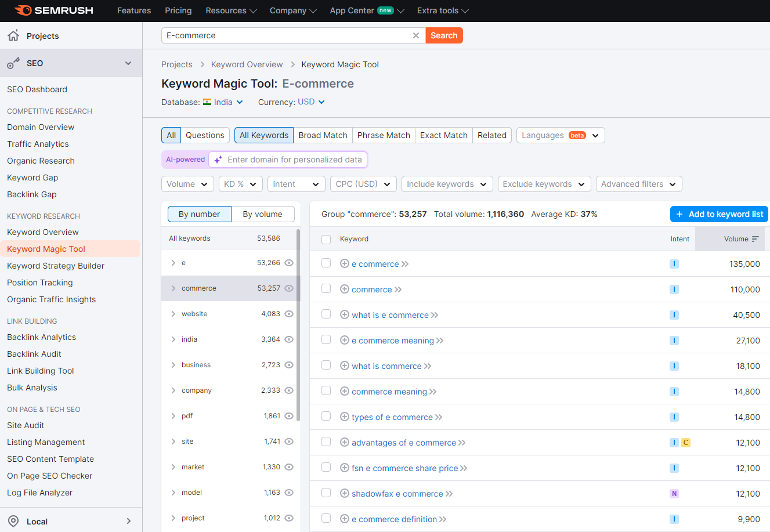770x532 pixels.
Task: Open Pricing in top navigation
Action: (x=178, y=10)
